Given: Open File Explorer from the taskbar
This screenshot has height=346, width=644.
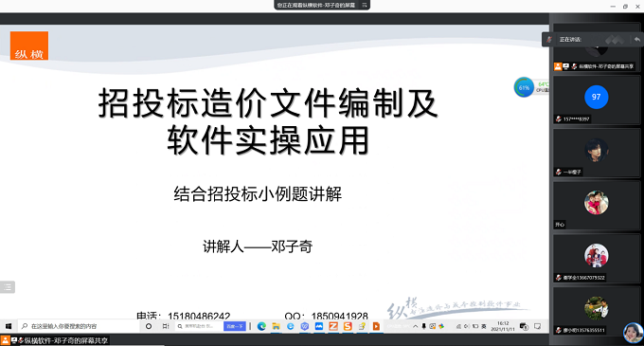Looking at the screenshot, I should (276, 326).
